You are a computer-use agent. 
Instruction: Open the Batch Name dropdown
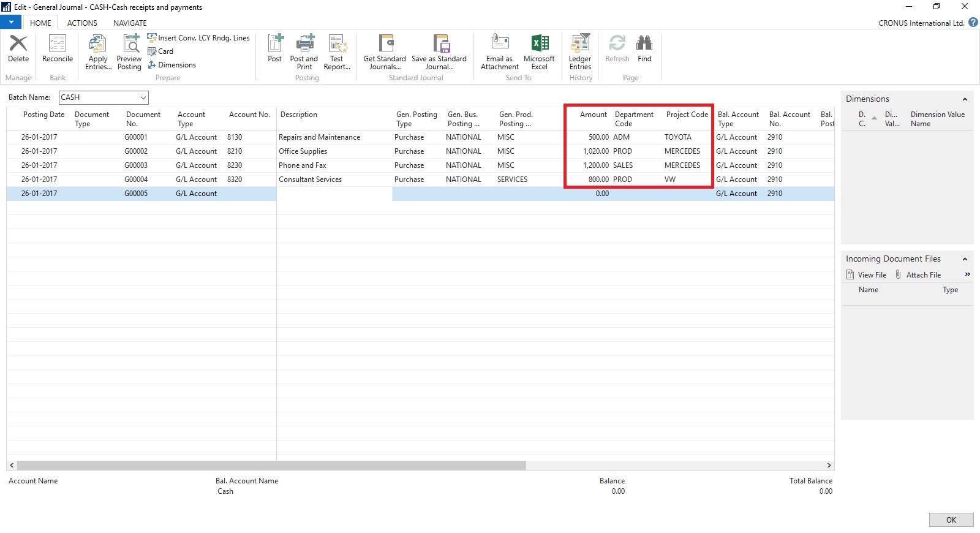pyautogui.click(x=143, y=97)
